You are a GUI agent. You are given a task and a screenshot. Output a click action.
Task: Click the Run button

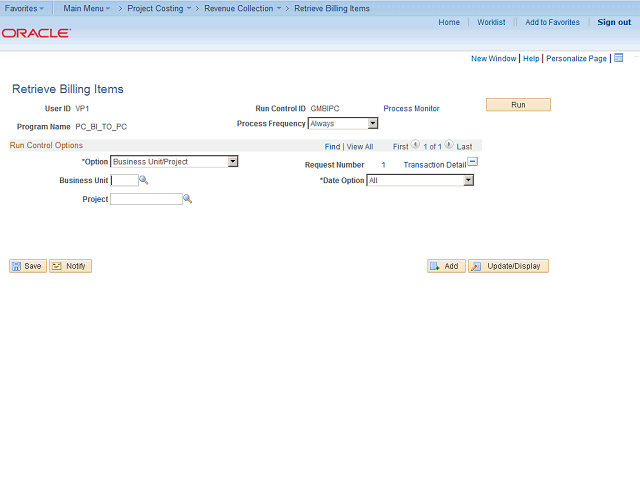pyautogui.click(x=518, y=105)
